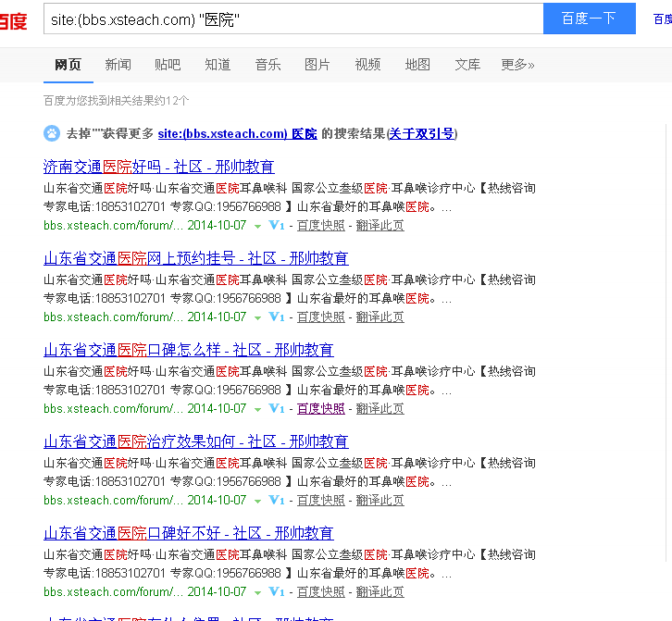Select the 网页 tab

click(68, 65)
